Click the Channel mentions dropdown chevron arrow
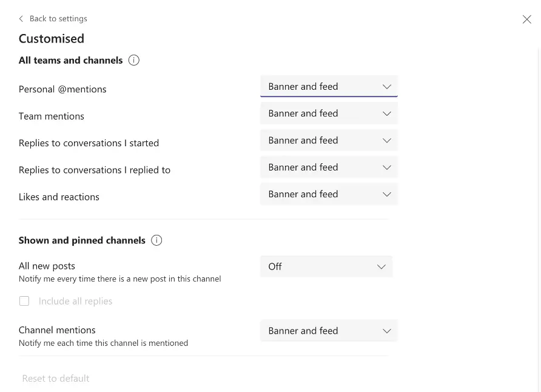 point(386,331)
